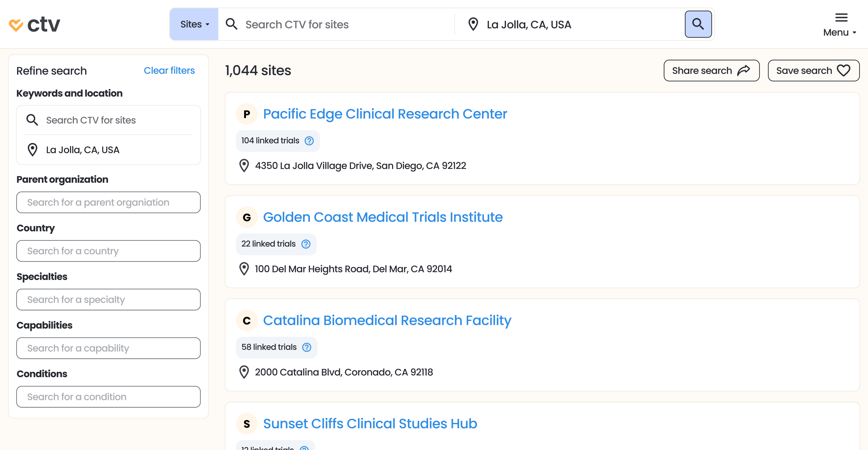This screenshot has height=450, width=868.
Task: Open the Sites search type dropdown
Action: pyautogui.click(x=194, y=24)
